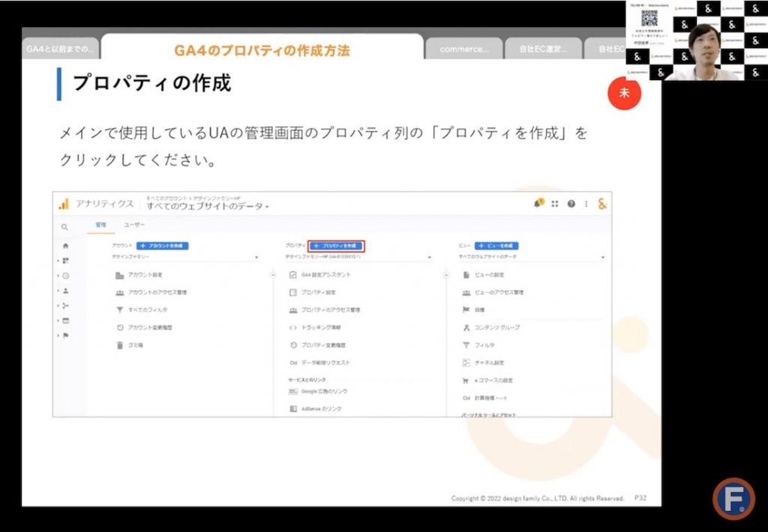The height and width of the screenshot is (532, 768).
Task: Select the トラッキング情報 code brackets icon
Action: point(292,327)
